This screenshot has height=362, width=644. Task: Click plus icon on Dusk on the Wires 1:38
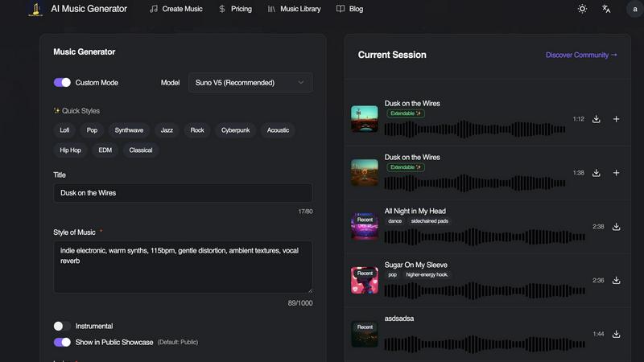click(x=616, y=173)
